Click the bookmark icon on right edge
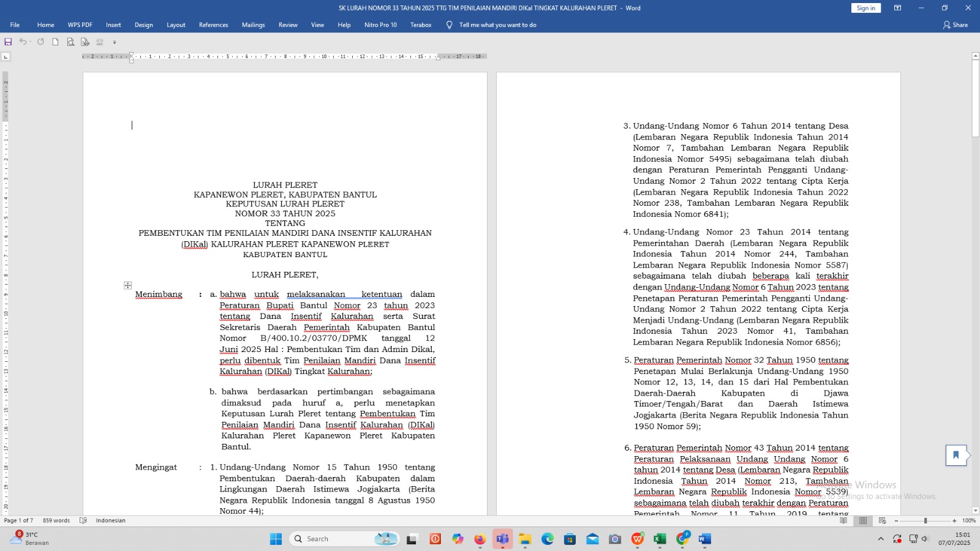 tap(956, 455)
